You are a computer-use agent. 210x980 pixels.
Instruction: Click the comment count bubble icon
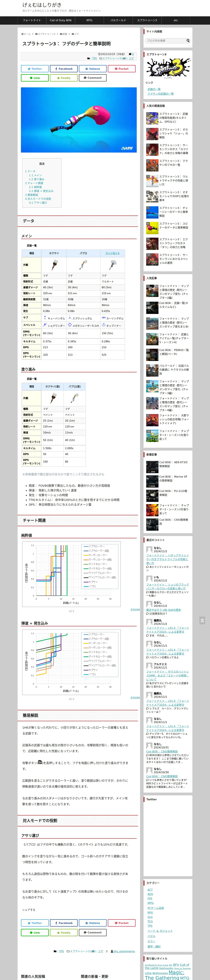[x=130, y=54]
